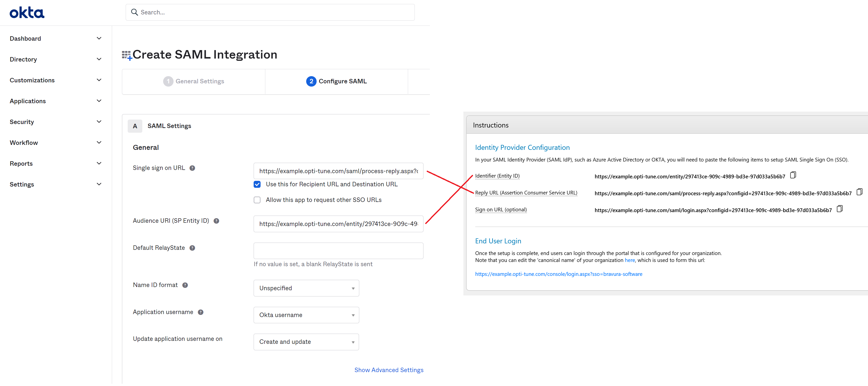Viewport: 868px width, 386px height.
Task: Click the process-reply URL text in Instructions
Action: pyautogui.click(x=723, y=193)
